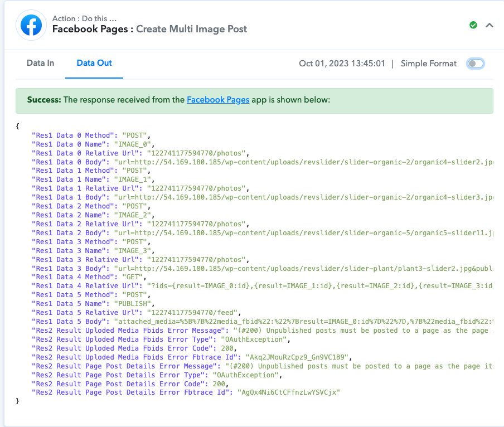Viewport: 504px width, 427px height.
Task: Click the Res1 Data 3 Method line
Action: click(x=91, y=241)
